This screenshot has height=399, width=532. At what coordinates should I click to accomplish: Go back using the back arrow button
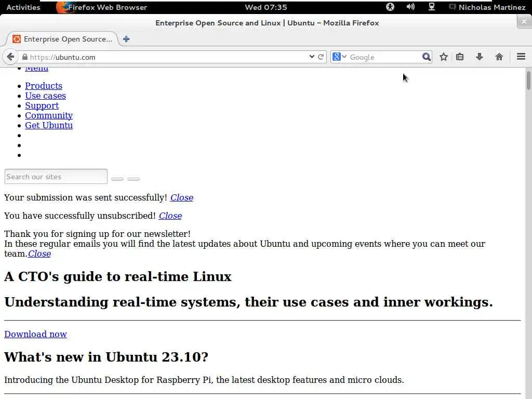click(x=10, y=57)
